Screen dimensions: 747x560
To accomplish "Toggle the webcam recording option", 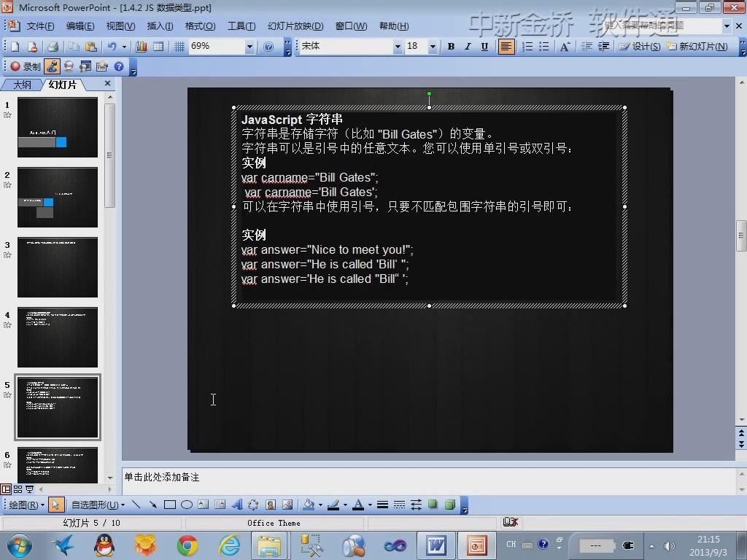I will [x=69, y=66].
